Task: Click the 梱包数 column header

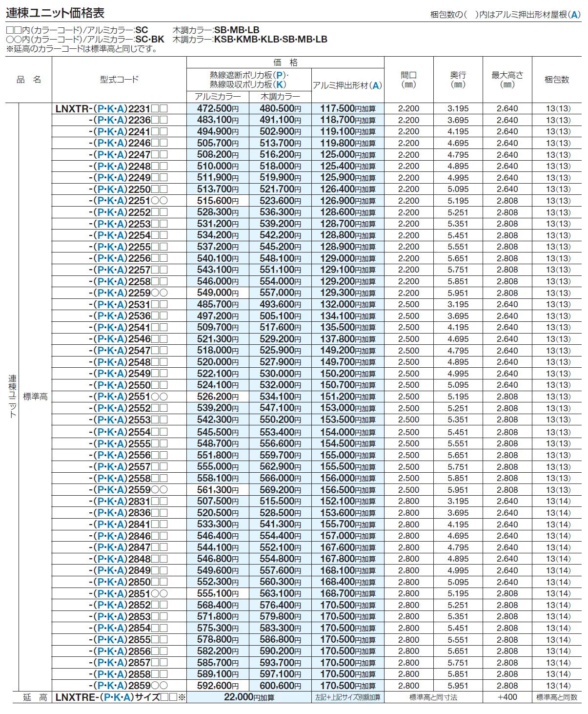Action: tap(557, 80)
